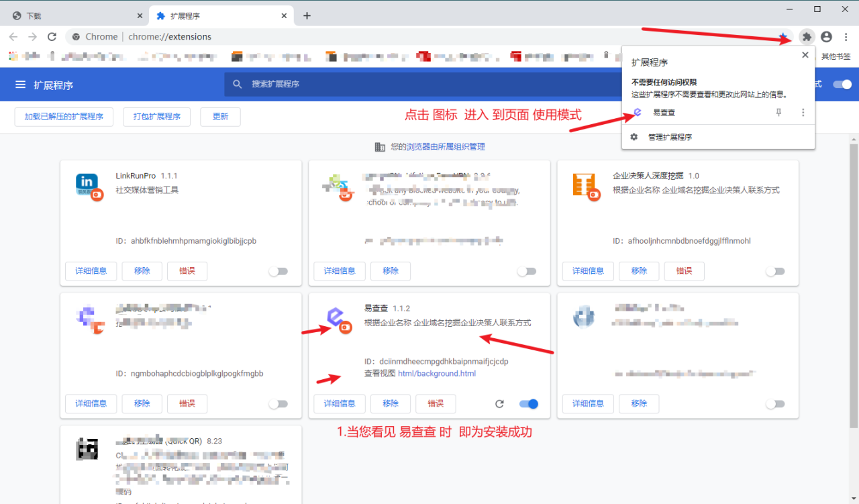View 错误 for 易查查 extension

pos(436,403)
